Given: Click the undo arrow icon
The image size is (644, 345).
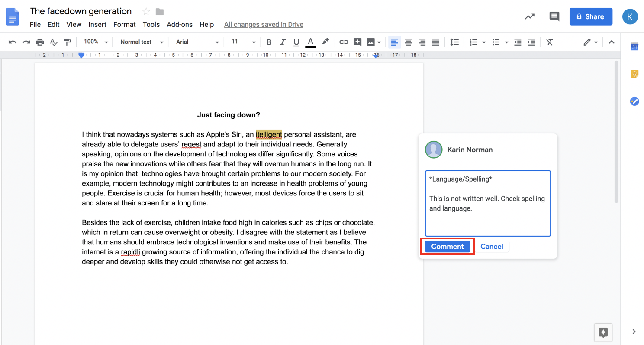Looking at the screenshot, I should click(x=13, y=42).
